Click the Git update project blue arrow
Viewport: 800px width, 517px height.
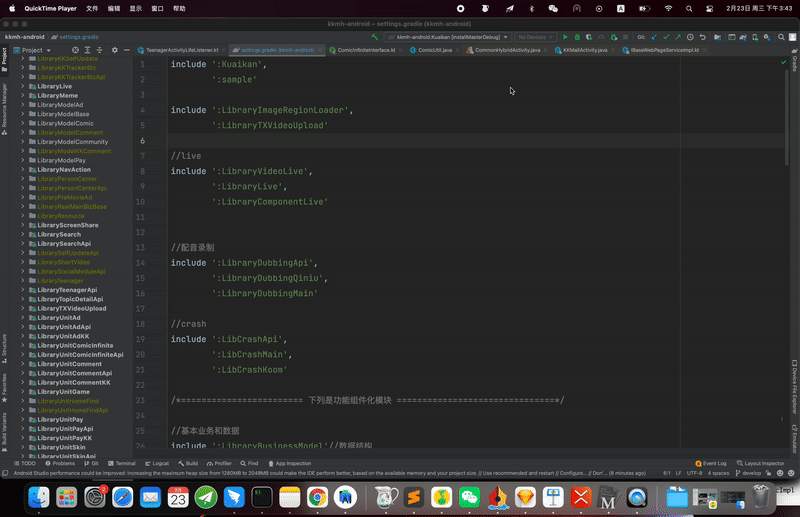click(x=654, y=37)
